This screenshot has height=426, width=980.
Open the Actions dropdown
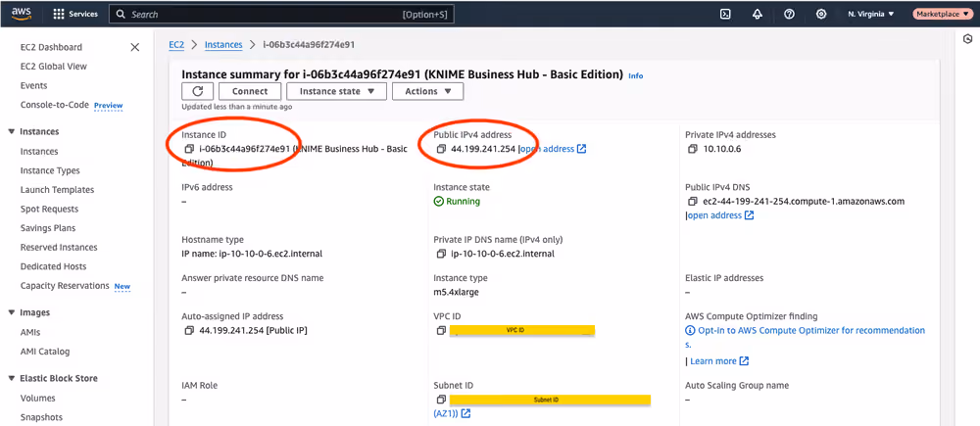click(427, 91)
